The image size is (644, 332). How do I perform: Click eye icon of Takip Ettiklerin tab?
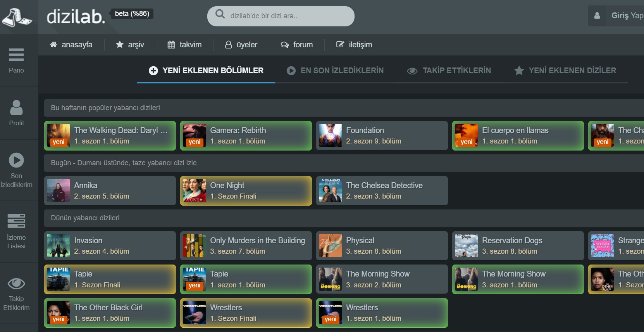pyautogui.click(x=412, y=71)
